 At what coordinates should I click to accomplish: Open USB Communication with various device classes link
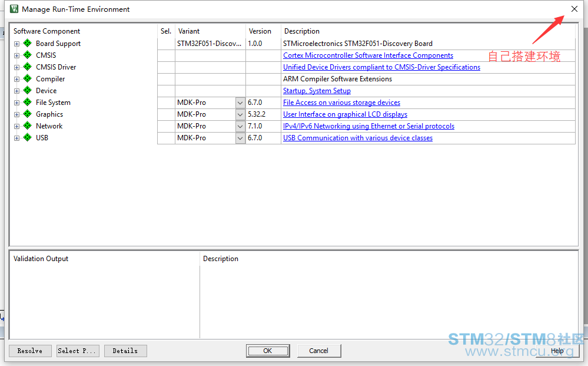click(358, 138)
